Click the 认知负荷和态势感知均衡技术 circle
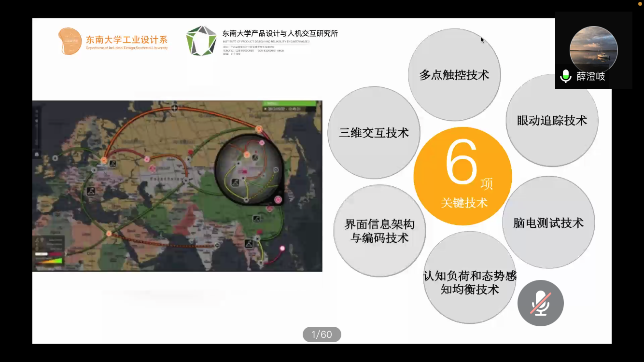 pyautogui.click(x=470, y=278)
